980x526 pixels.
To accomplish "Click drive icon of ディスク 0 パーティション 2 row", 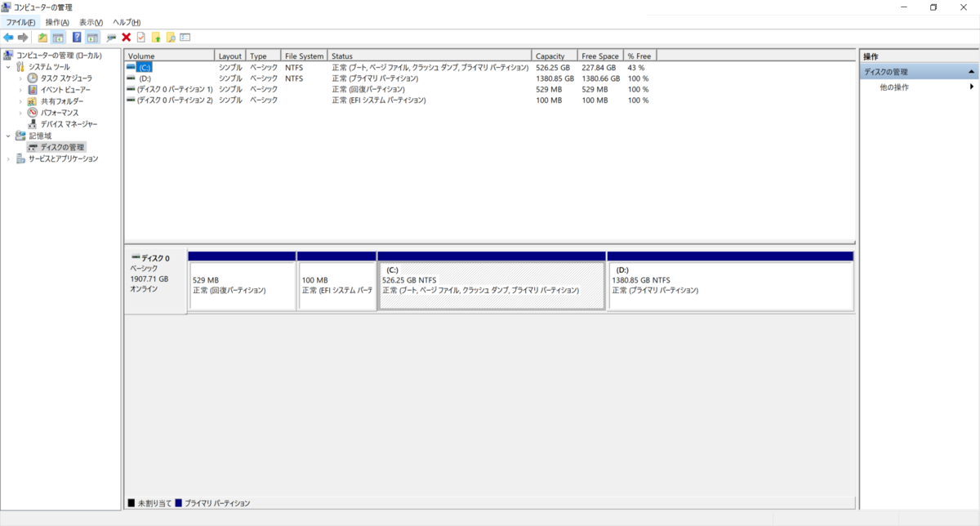I will point(131,100).
